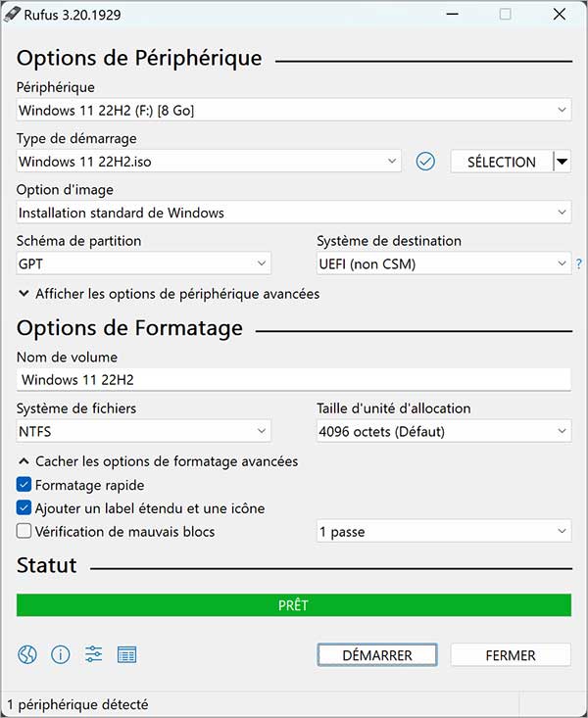Open Taille d'unité d'allocation dropdown

click(444, 431)
